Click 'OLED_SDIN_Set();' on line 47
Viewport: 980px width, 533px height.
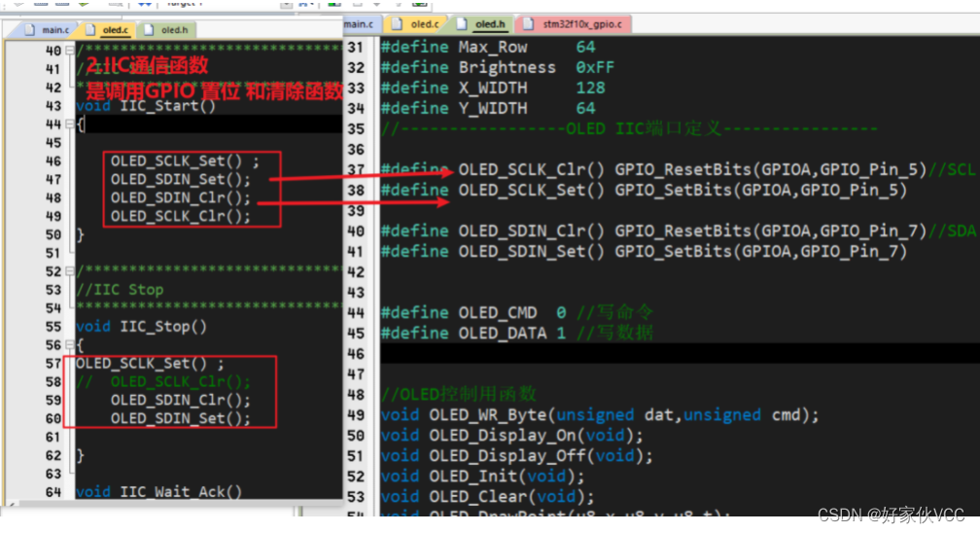click(x=180, y=180)
